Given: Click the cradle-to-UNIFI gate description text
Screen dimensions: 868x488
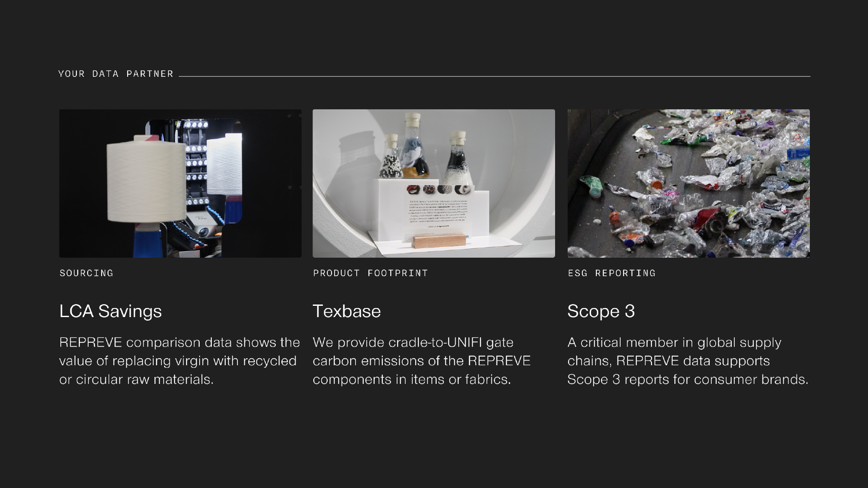Looking at the screenshot, I should pyautogui.click(x=421, y=361).
